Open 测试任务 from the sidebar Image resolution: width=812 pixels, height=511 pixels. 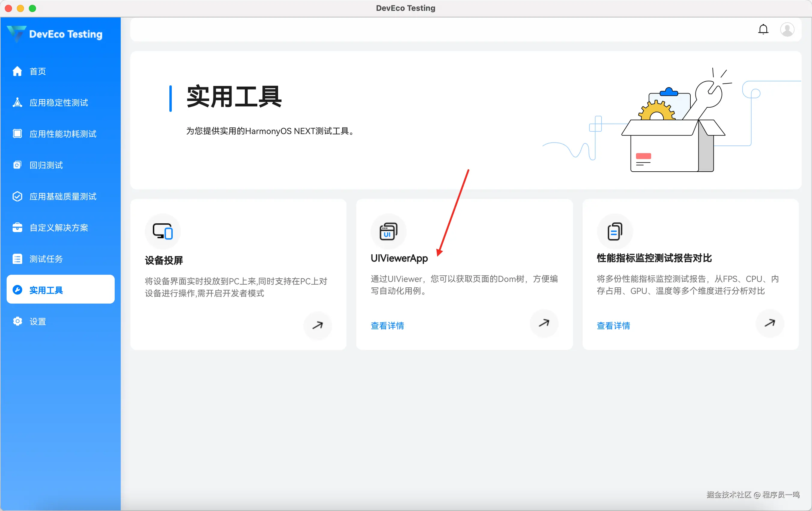46,259
